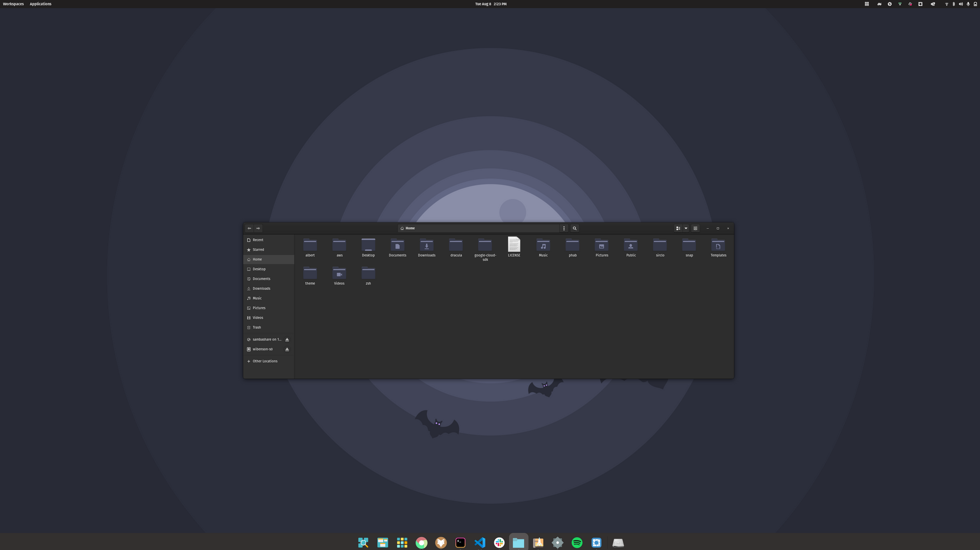Viewport: 980px width, 550px height.
Task: Eject the wibenson-so drive
Action: coord(287,350)
